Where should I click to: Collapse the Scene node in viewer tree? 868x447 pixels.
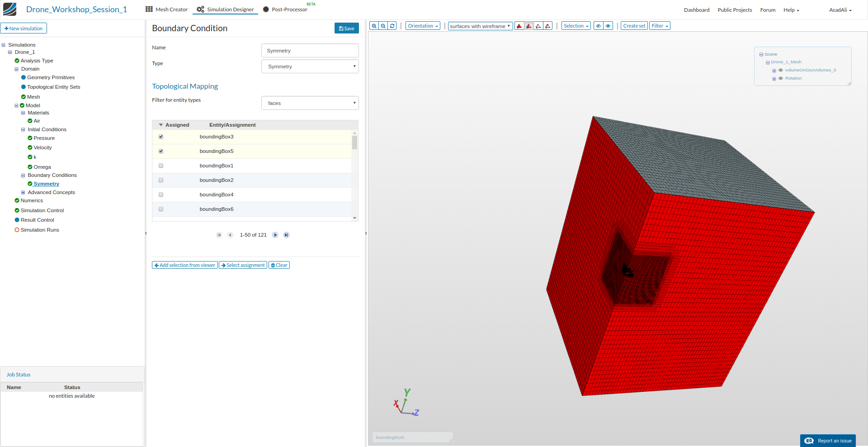761,54
